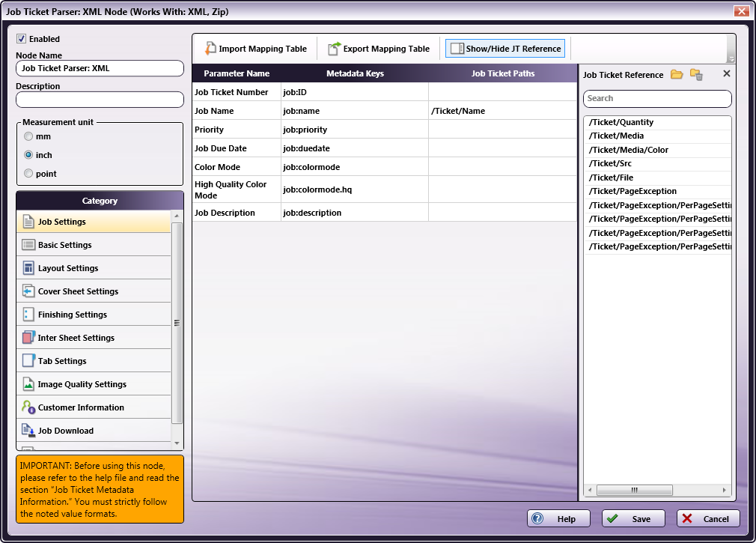756x543 pixels.
Task: Click the /Ticket/Name job ticket path cell
Action: 502,110
